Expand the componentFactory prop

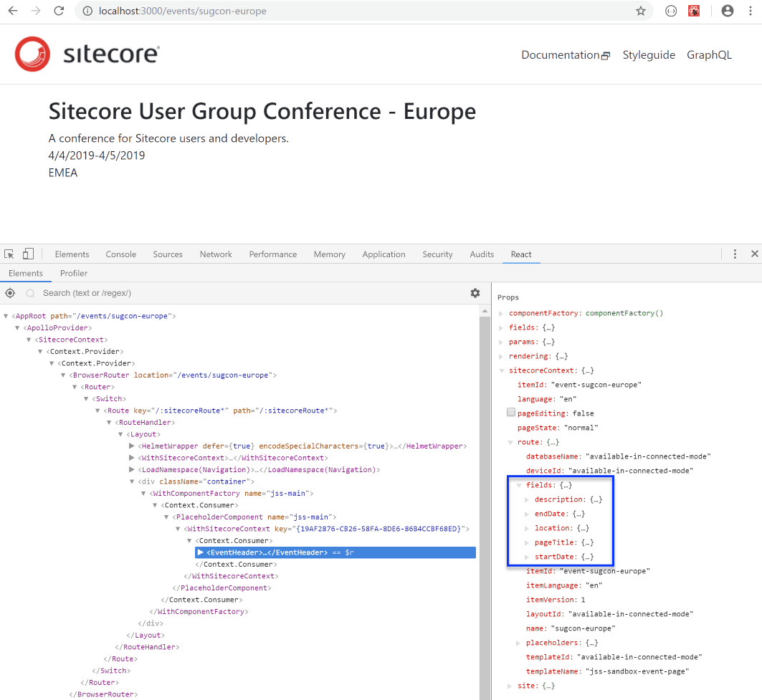point(501,313)
